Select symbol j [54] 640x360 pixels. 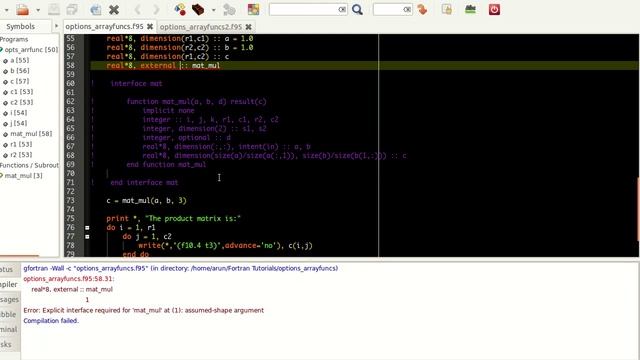(x=19, y=123)
